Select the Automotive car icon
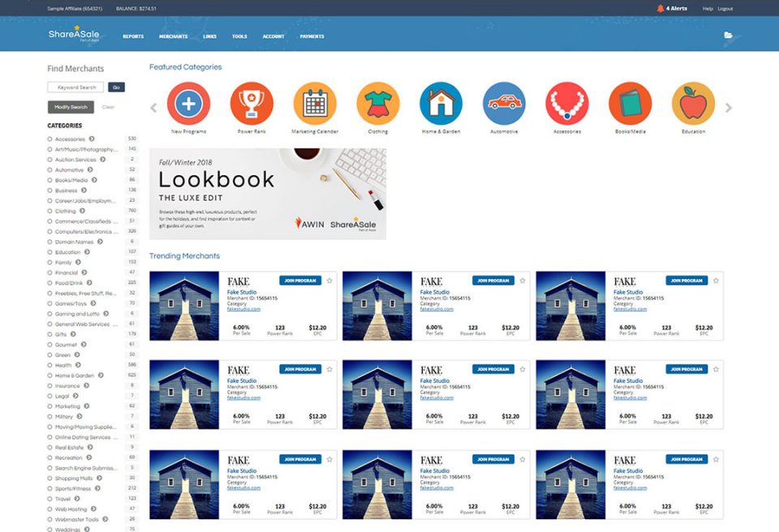Screen dimensions: 779x532 (504, 104)
